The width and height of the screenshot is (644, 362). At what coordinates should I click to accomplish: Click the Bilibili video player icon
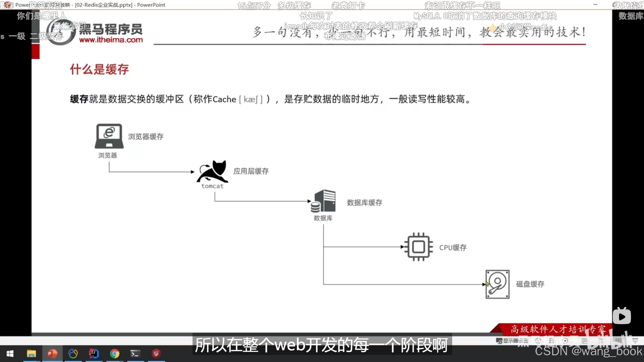(622, 316)
